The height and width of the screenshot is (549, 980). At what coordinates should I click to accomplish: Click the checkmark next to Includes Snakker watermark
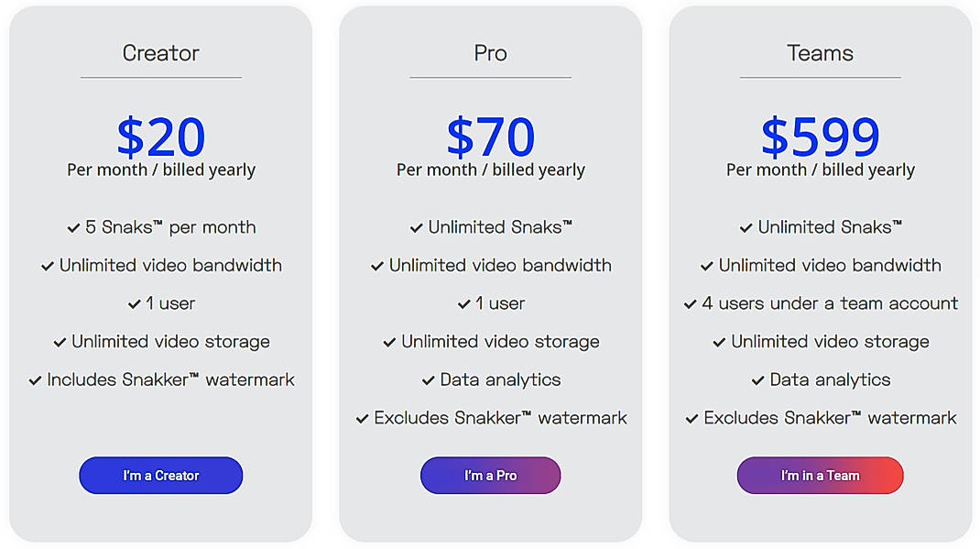[35, 379]
